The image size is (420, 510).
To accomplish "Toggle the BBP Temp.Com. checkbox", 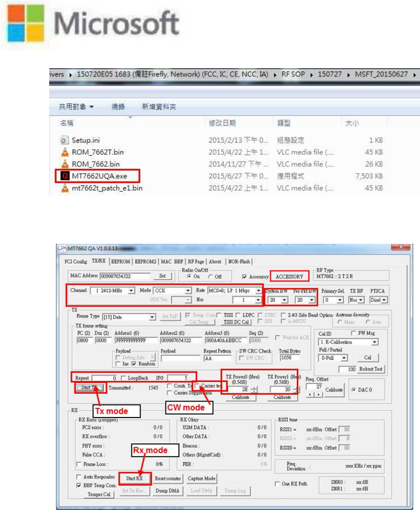I will pyautogui.click(x=78, y=485).
